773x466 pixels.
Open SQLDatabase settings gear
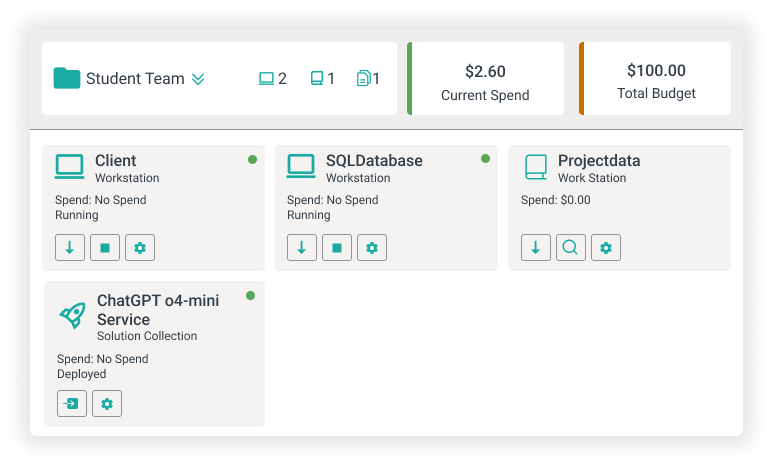point(372,248)
